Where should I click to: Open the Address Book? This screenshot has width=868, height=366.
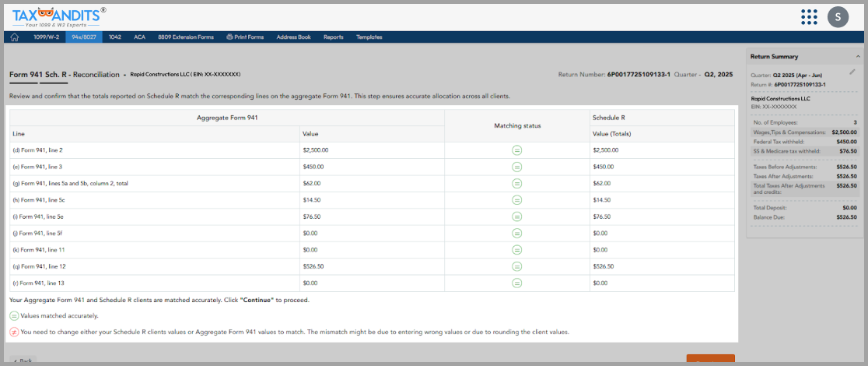pyautogui.click(x=293, y=37)
